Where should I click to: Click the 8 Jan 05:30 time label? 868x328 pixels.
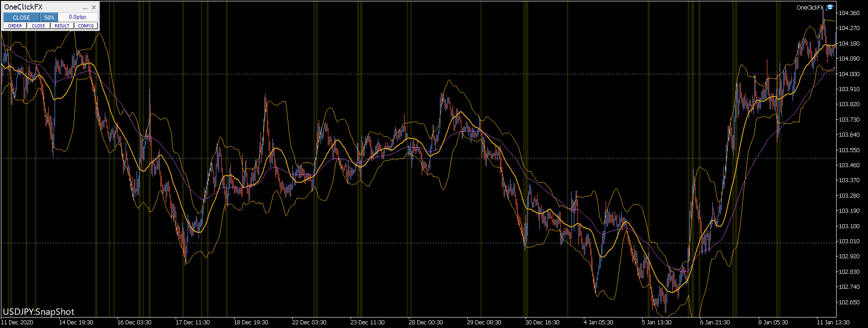click(773, 322)
